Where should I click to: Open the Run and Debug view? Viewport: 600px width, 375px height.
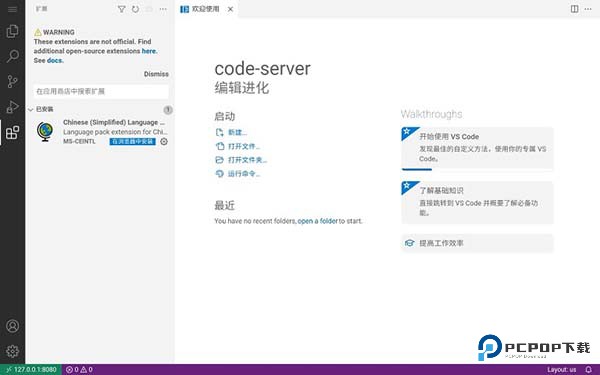[x=12, y=107]
